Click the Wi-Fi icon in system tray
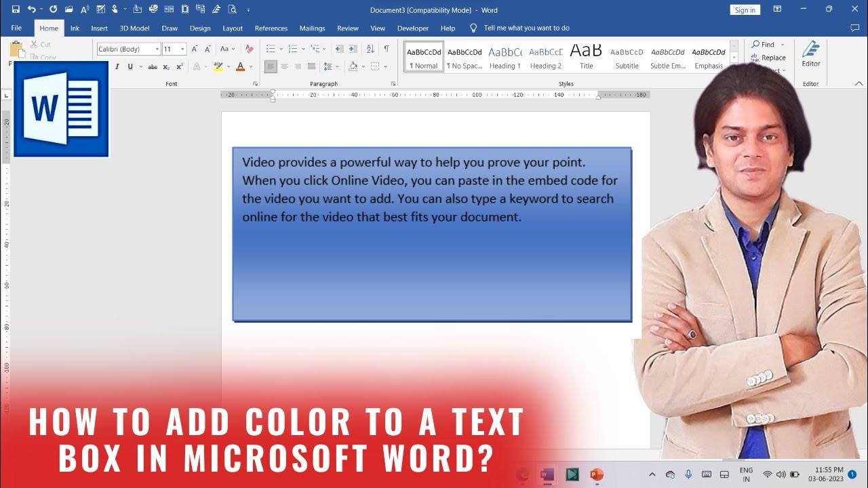 [x=768, y=474]
